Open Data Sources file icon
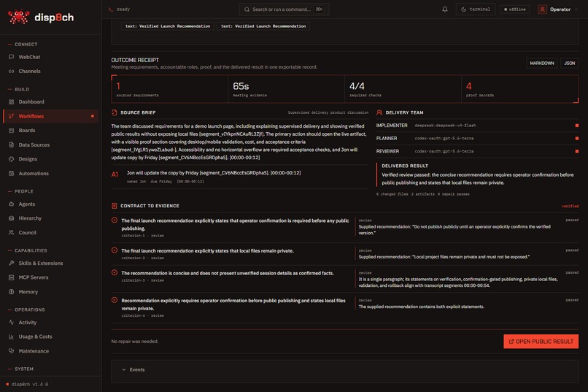588x392 pixels. click(11, 145)
